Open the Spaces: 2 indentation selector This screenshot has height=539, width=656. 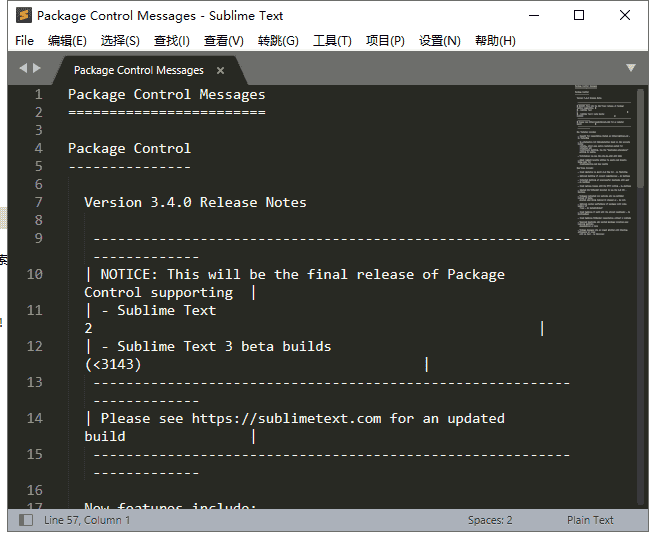coord(490,520)
